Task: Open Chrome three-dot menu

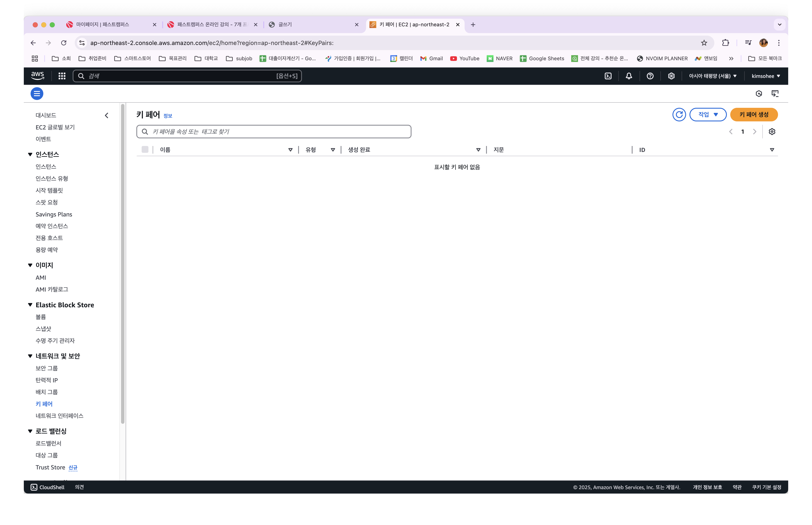Action: click(779, 43)
